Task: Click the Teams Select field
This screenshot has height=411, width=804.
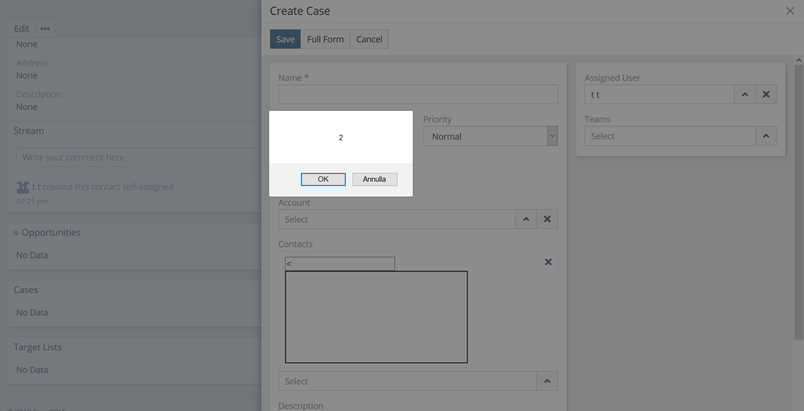Action: pyautogui.click(x=670, y=136)
